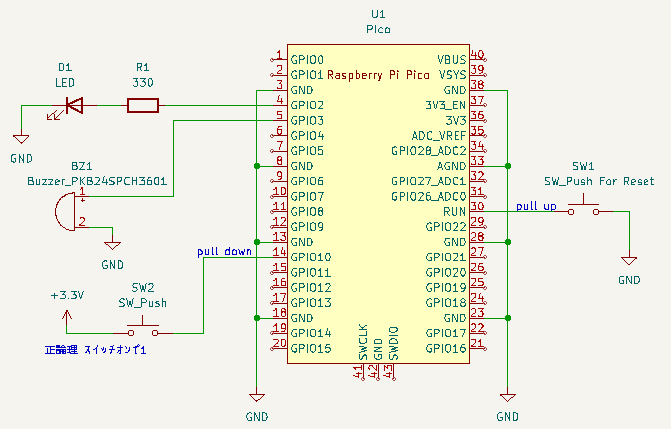Click the junction dot at pin 8 GND

257,166
